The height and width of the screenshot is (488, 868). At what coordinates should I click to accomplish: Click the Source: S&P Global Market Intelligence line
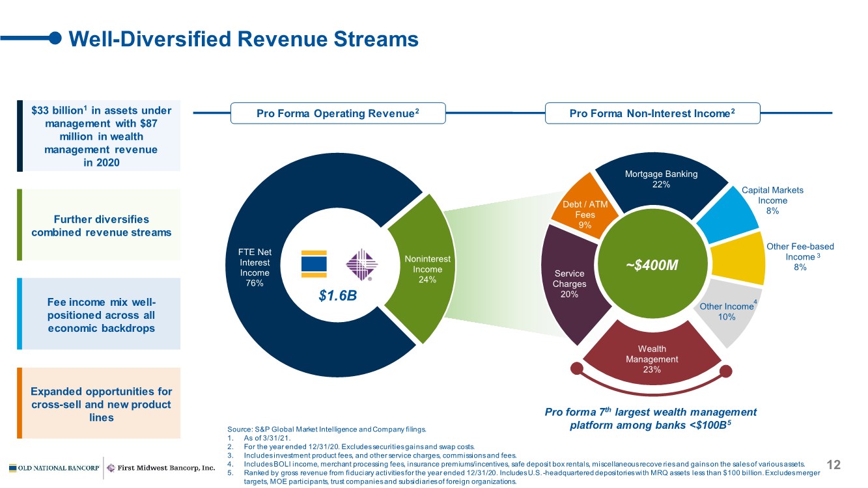click(327, 429)
